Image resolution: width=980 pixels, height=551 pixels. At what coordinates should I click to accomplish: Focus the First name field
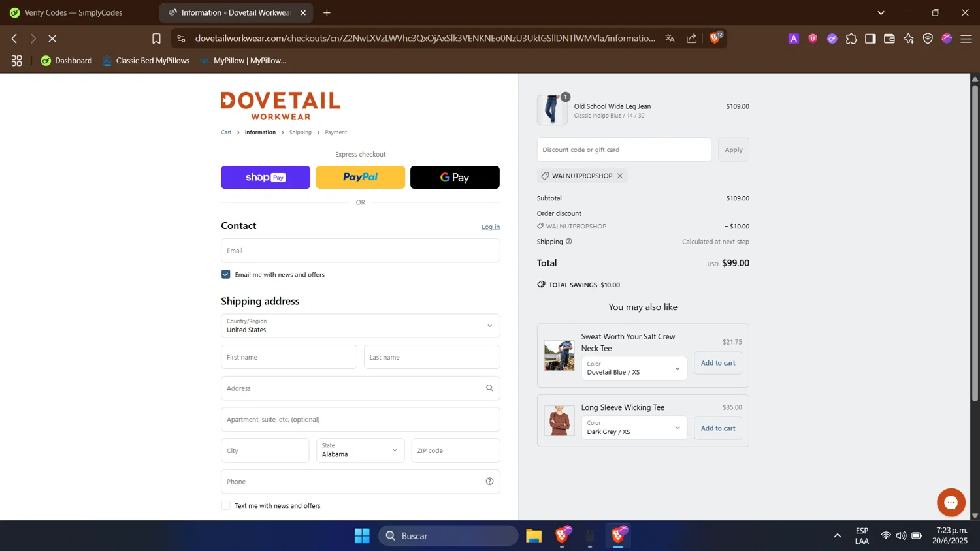coord(289,357)
